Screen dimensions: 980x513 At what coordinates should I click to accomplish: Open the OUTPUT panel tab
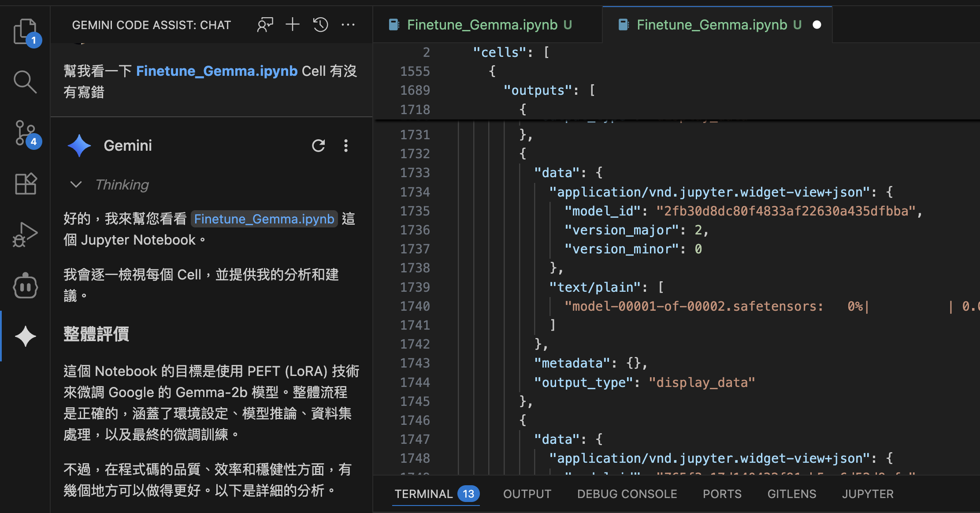tap(527, 494)
